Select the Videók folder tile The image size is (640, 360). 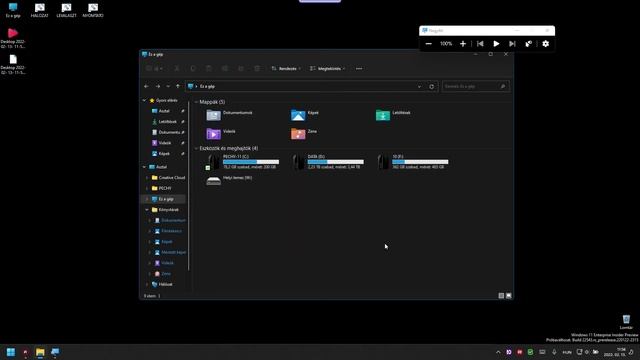(221, 133)
